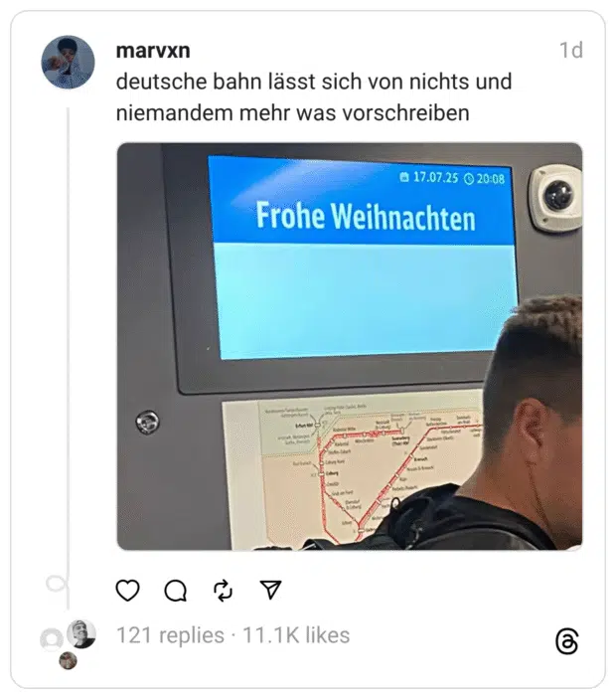Screen dimensions: 616x699
Task: Open the 1d timestamp link
Action: coord(571,50)
